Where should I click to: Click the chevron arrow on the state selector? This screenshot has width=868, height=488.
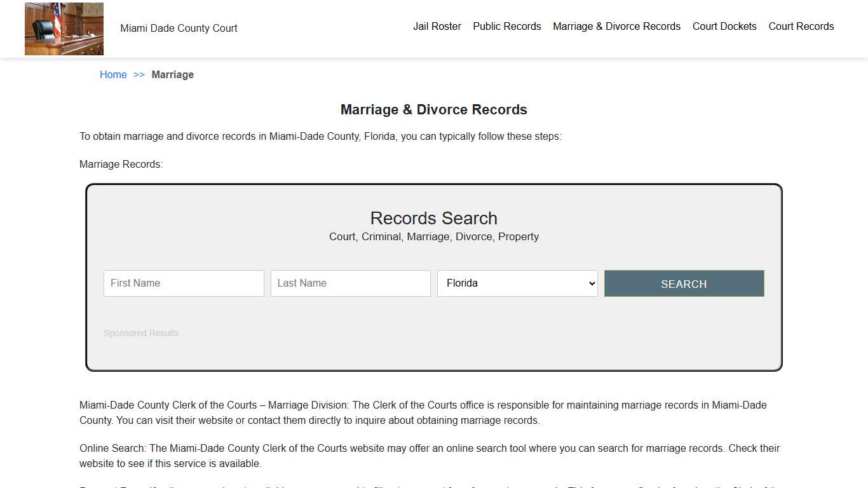tap(592, 283)
